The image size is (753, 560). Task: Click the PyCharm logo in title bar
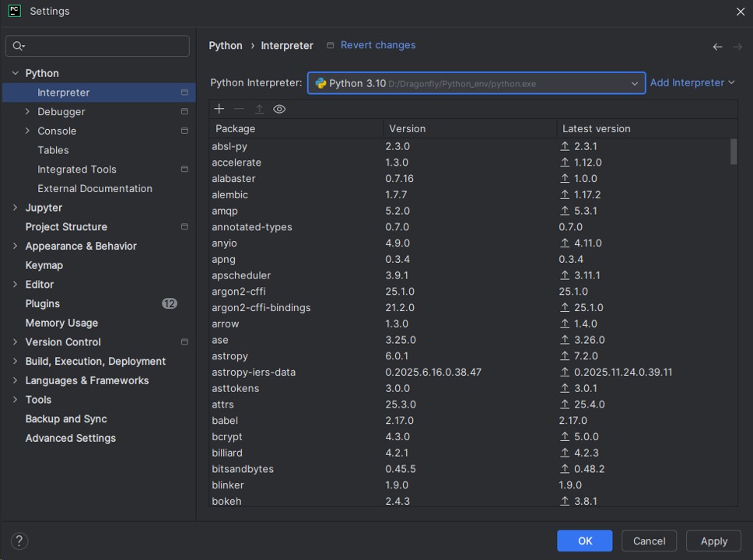tap(15, 11)
